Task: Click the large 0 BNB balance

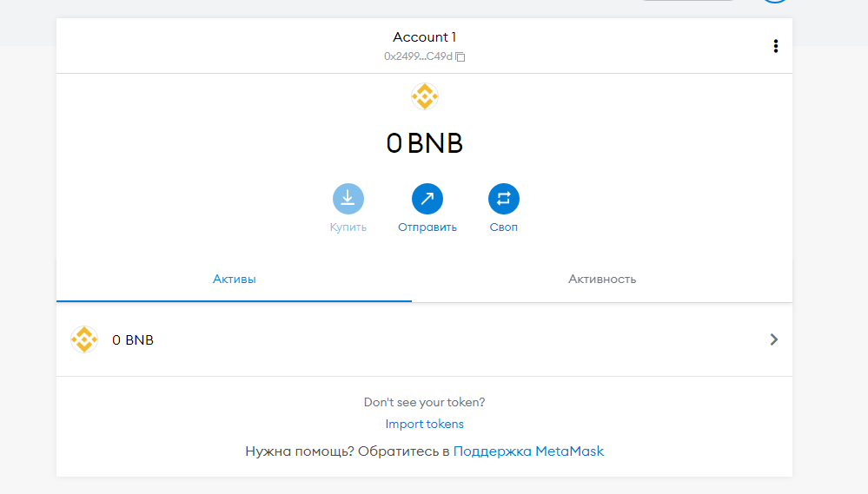Action: click(x=425, y=143)
